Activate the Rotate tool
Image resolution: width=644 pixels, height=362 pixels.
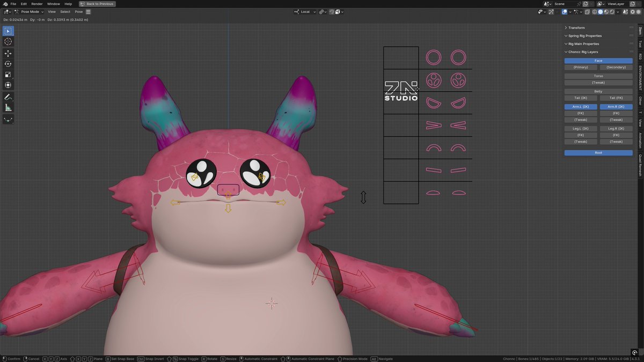coord(8,64)
